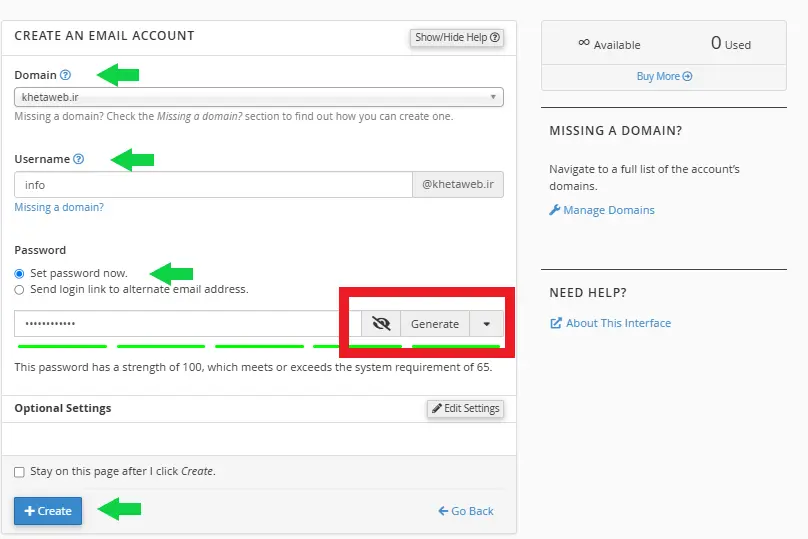The height and width of the screenshot is (539, 808).
Task: Click the Create button
Action: point(48,511)
